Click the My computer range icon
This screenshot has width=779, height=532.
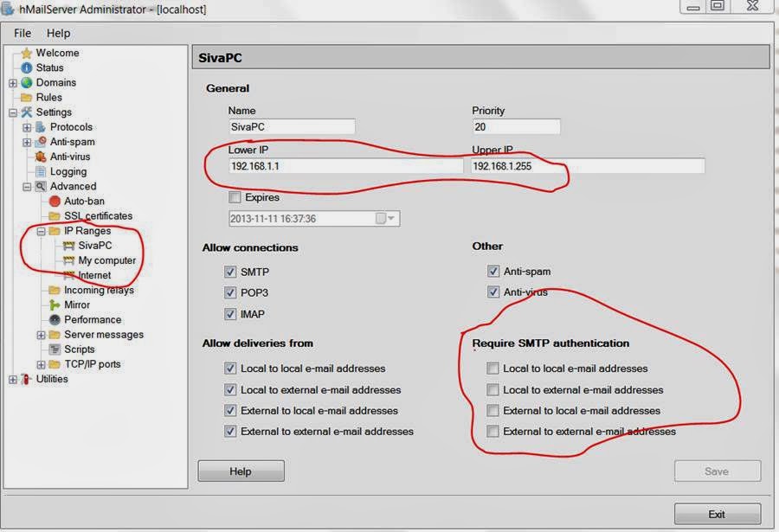pyautogui.click(x=68, y=260)
